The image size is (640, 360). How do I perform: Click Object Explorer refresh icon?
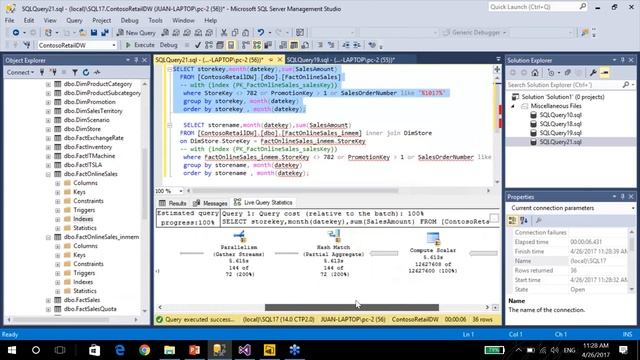86,72
